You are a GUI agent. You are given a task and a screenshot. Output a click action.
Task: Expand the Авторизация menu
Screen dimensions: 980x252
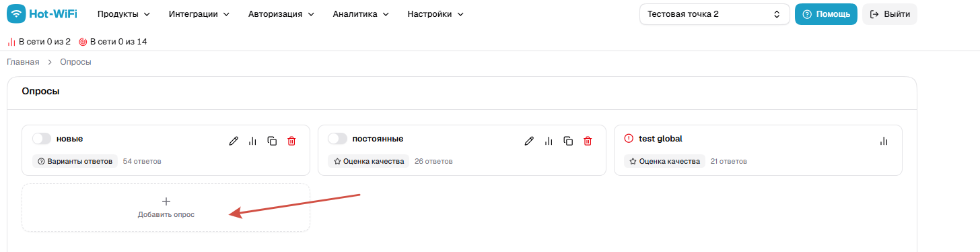[281, 13]
